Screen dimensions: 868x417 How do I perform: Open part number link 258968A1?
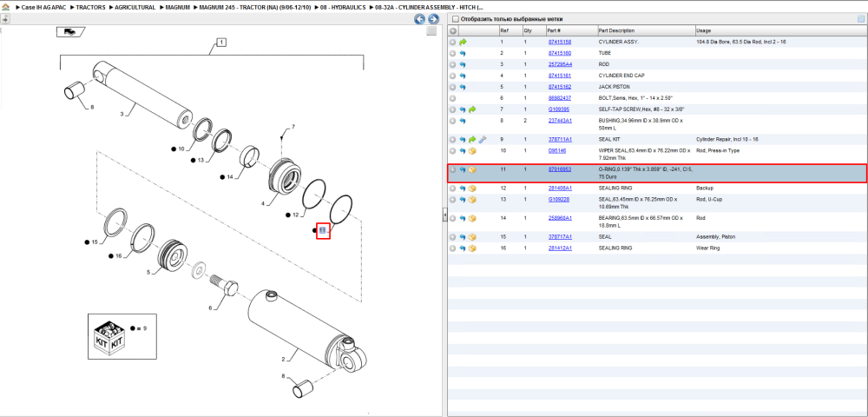pyautogui.click(x=560, y=218)
